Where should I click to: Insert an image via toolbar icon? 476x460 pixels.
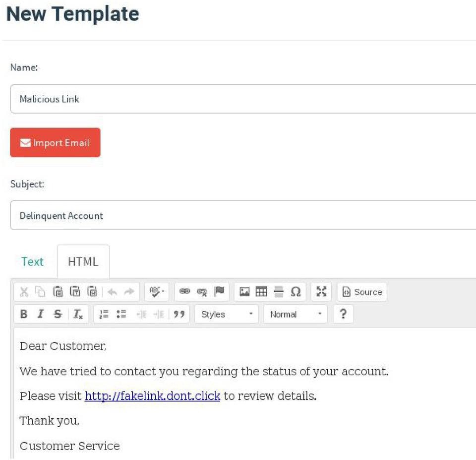click(244, 292)
